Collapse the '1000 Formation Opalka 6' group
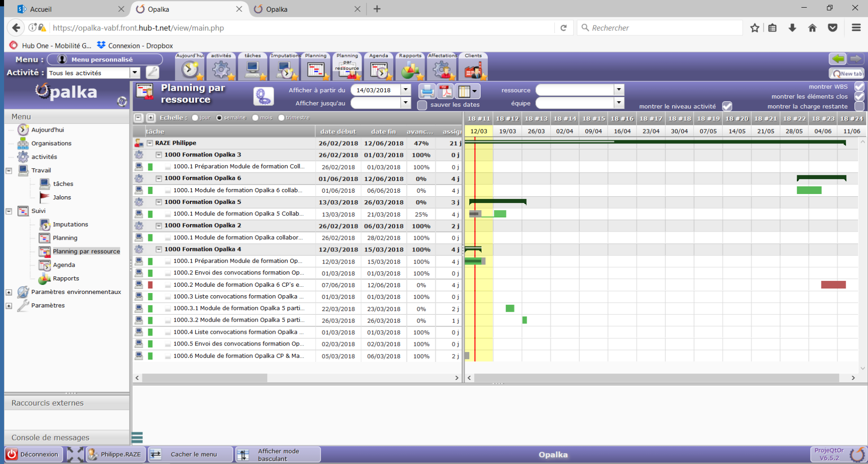The image size is (868, 464). (159, 178)
